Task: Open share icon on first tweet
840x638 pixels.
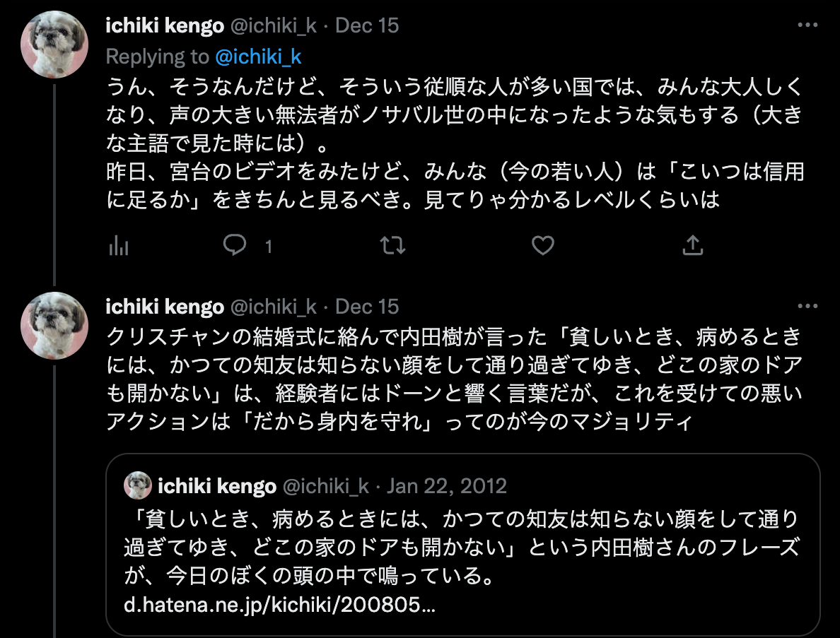Action: (693, 245)
